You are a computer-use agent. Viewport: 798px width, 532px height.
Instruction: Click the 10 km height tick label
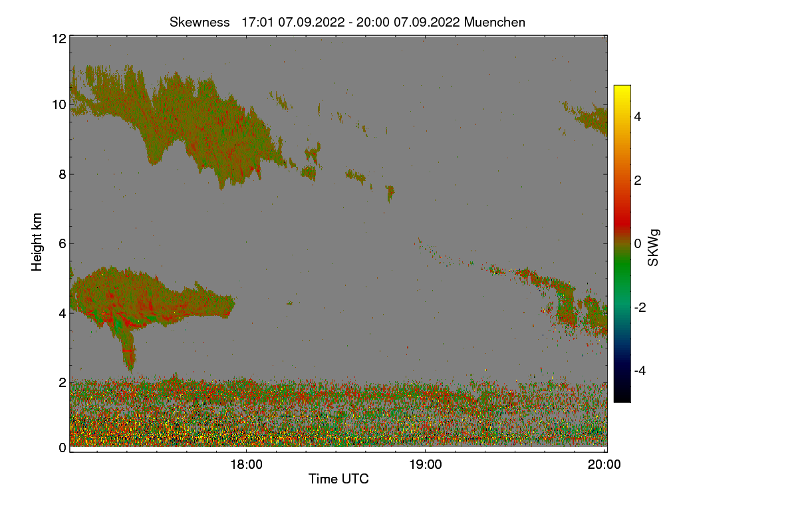[x=59, y=104]
